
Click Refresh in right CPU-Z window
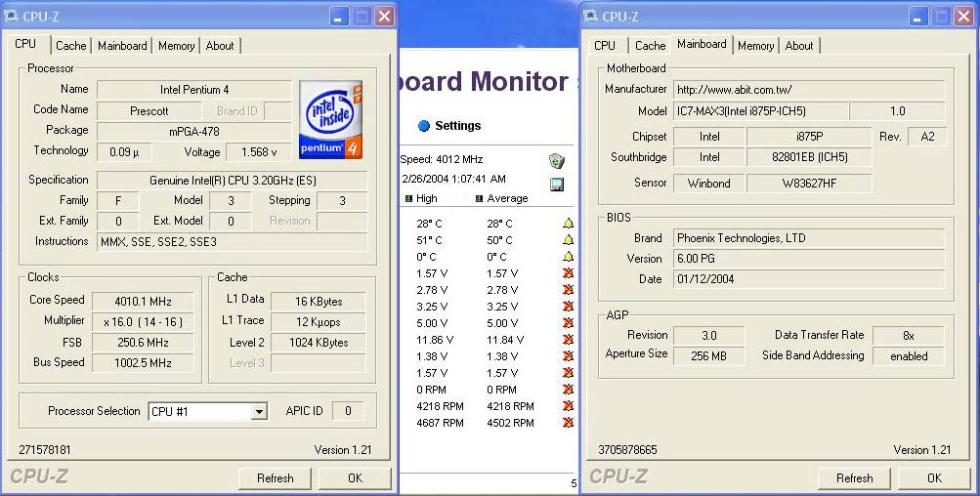[854, 477]
